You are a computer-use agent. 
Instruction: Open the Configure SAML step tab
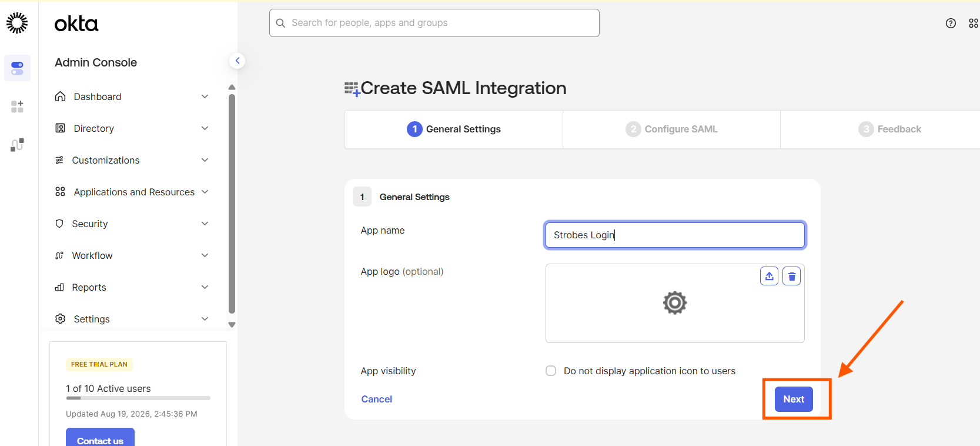pyautogui.click(x=671, y=129)
